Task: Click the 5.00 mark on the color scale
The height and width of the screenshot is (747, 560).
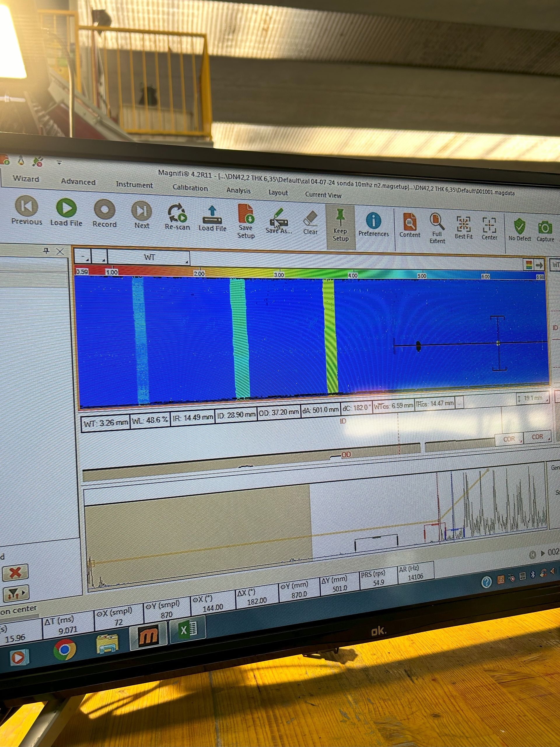Action: (x=422, y=276)
